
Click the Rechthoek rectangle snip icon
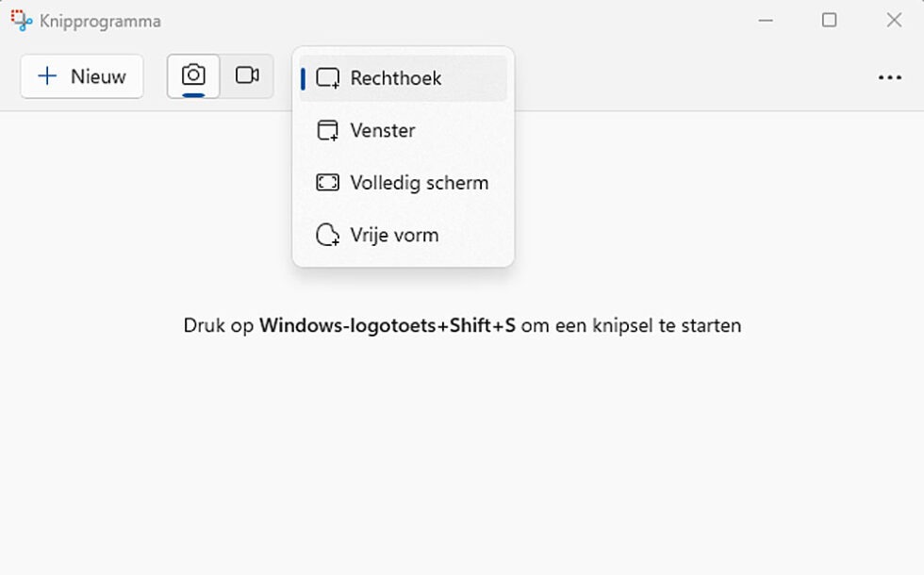click(327, 78)
